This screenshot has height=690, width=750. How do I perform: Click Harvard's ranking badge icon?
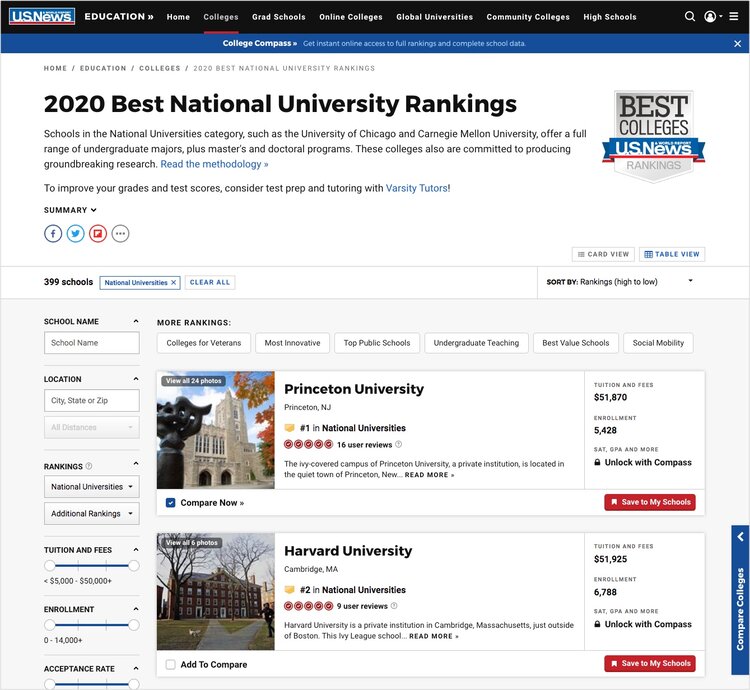289,590
